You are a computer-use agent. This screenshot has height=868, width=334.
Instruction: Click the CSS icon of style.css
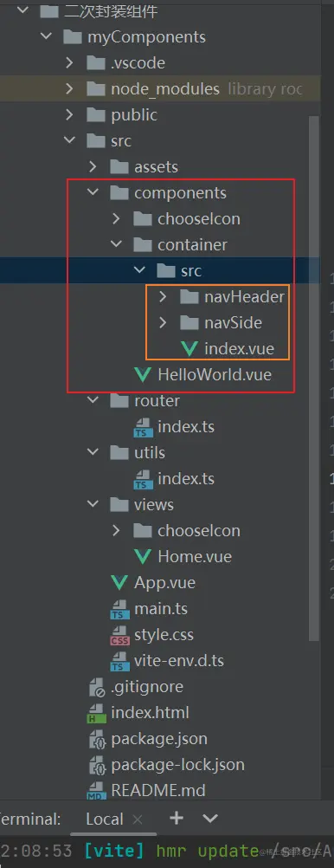tap(119, 635)
